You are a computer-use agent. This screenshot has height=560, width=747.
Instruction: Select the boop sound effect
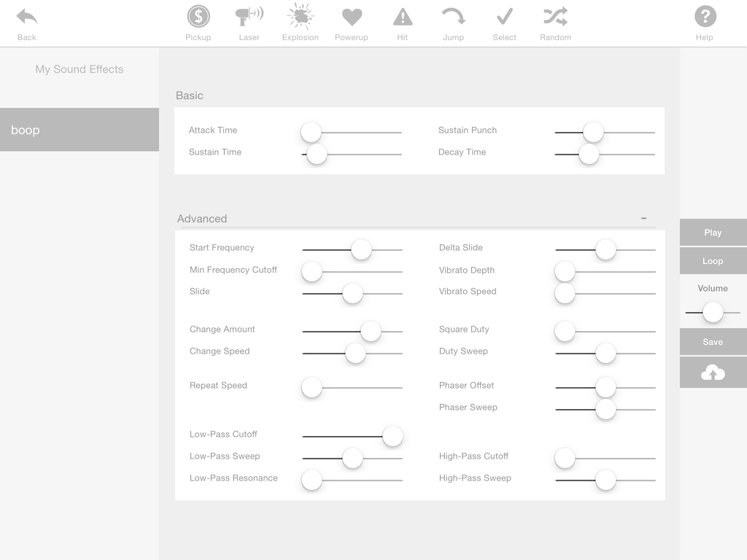point(80,130)
